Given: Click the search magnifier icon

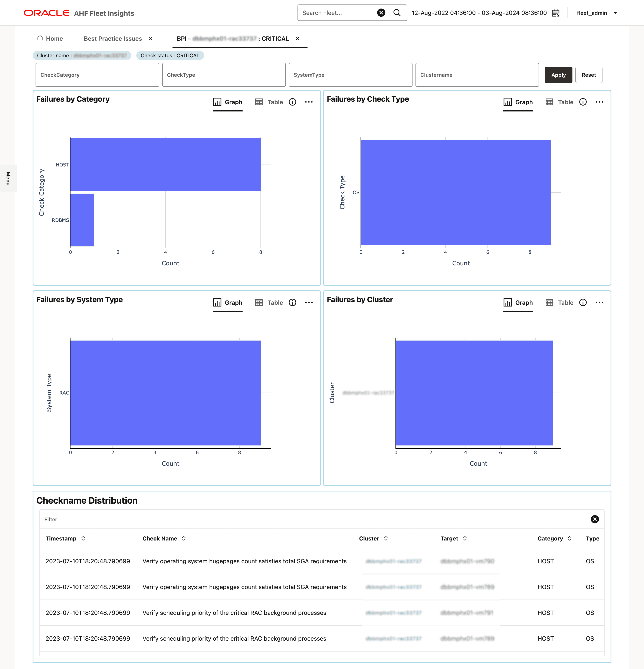Looking at the screenshot, I should pos(397,13).
